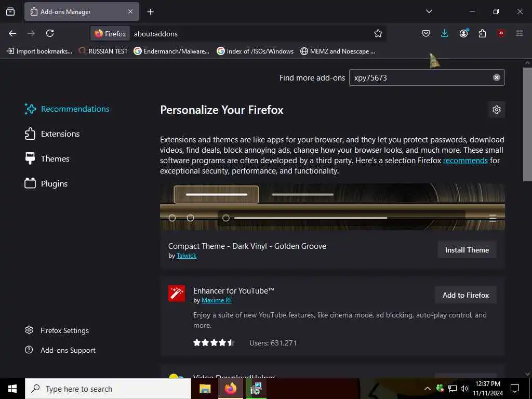Viewport: 532px width, 399px height.
Task: Open the Endermanch/Malware bookmark
Action: click(171, 51)
